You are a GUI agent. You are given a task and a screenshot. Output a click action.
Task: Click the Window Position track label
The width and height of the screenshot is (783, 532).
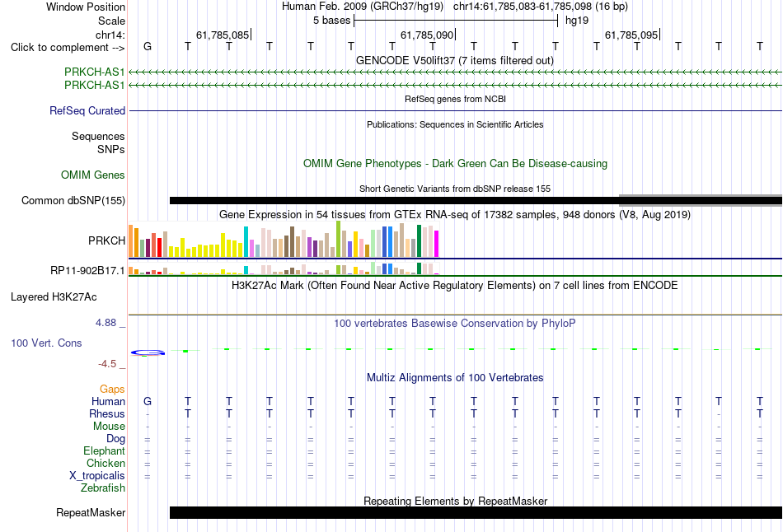click(86, 7)
